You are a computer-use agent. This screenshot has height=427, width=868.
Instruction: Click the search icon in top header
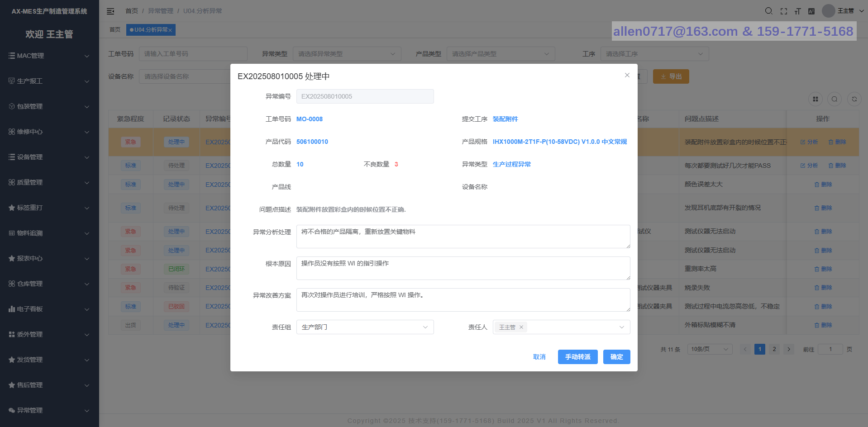tap(768, 11)
